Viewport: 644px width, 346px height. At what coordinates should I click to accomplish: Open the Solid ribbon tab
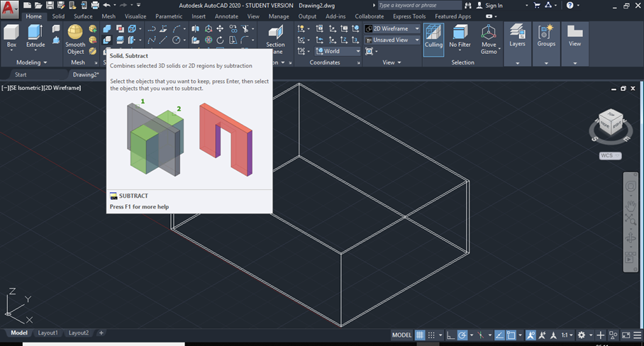coord(58,16)
